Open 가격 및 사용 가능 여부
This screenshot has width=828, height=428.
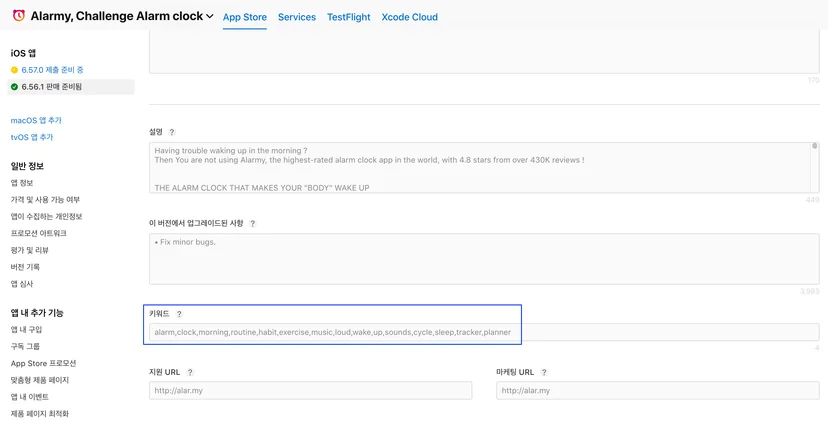[x=45, y=200]
